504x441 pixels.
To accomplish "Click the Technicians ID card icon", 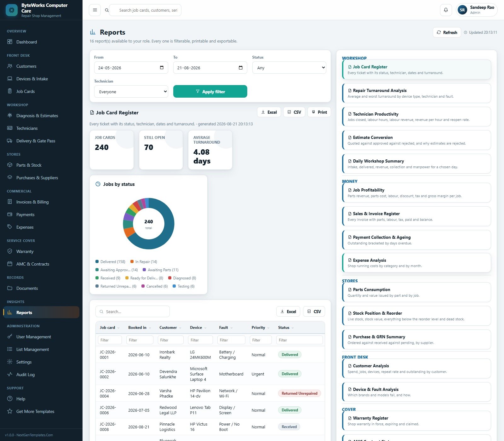I will [x=10, y=128].
